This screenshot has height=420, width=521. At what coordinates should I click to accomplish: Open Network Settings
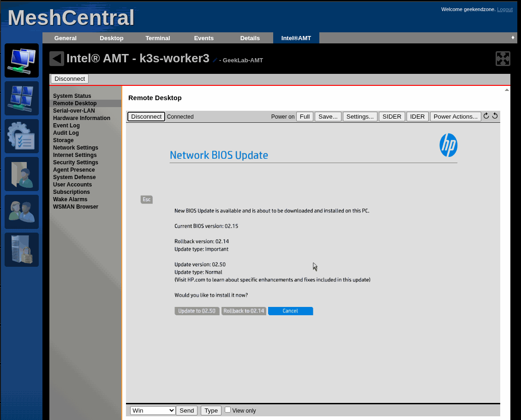[x=75, y=148]
